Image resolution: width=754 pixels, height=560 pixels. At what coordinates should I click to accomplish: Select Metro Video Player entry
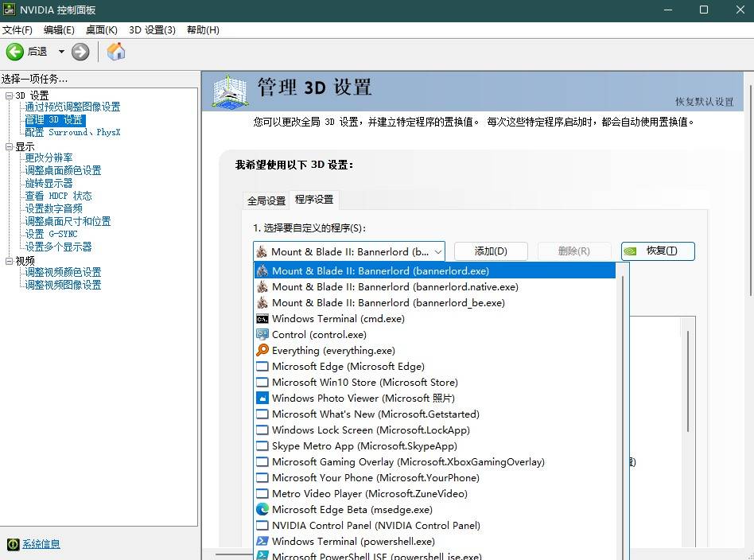pyautogui.click(x=435, y=493)
